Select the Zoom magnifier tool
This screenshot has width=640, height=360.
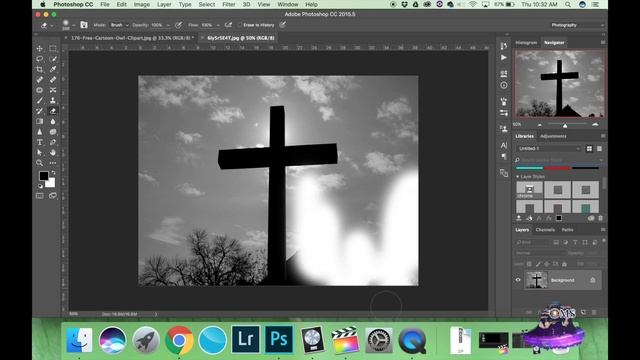point(40,163)
